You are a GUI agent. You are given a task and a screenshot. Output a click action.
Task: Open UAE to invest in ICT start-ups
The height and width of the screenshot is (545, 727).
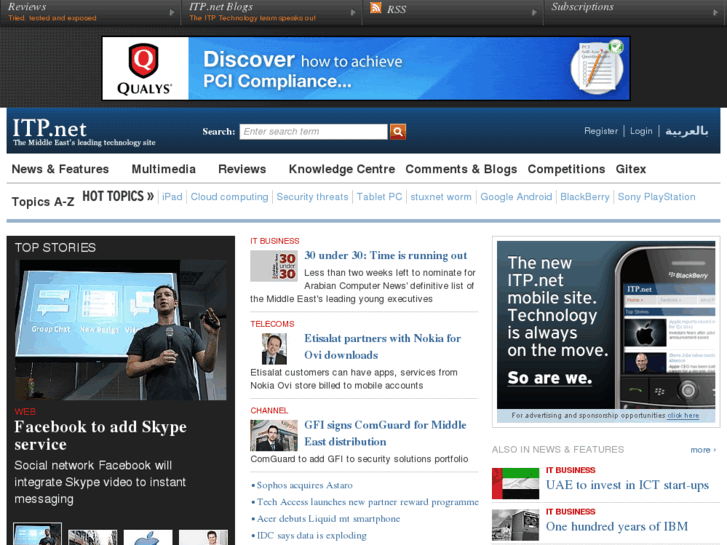pos(627,485)
